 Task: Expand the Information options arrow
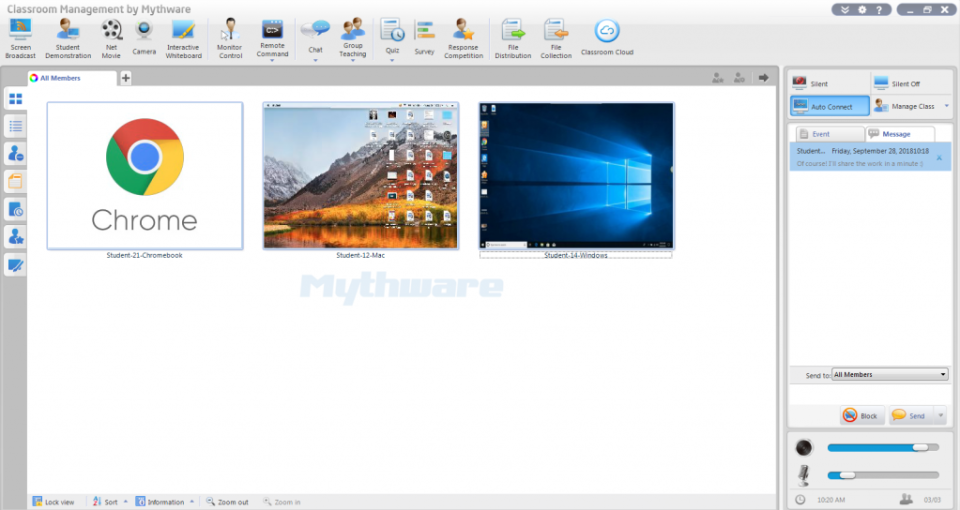coord(192,502)
